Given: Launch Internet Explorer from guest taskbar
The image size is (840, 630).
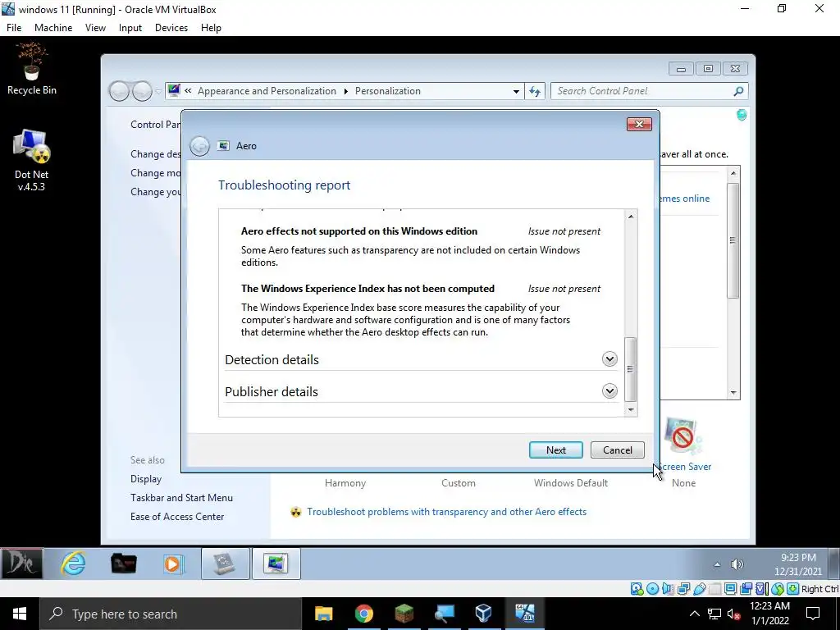Looking at the screenshot, I should [73, 564].
